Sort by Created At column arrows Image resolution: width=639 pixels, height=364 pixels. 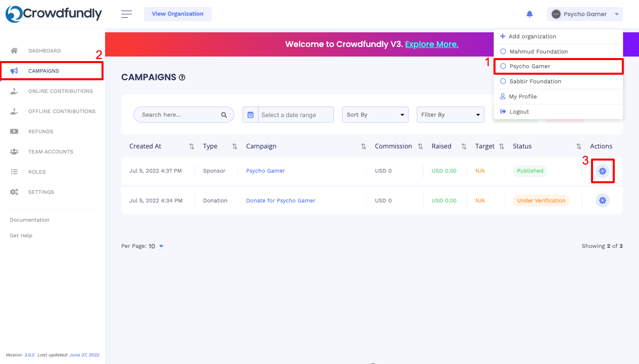tap(191, 146)
